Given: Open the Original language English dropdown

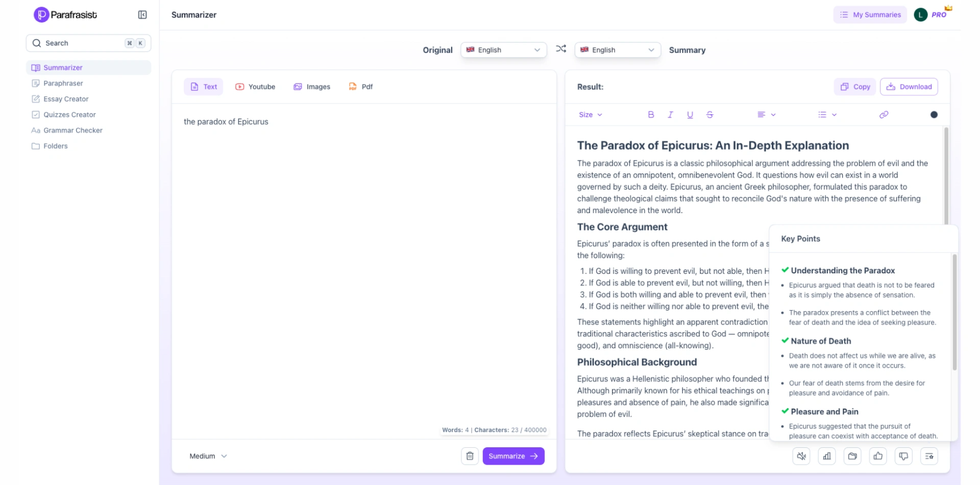Looking at the screenshot, I should (503, 50).
